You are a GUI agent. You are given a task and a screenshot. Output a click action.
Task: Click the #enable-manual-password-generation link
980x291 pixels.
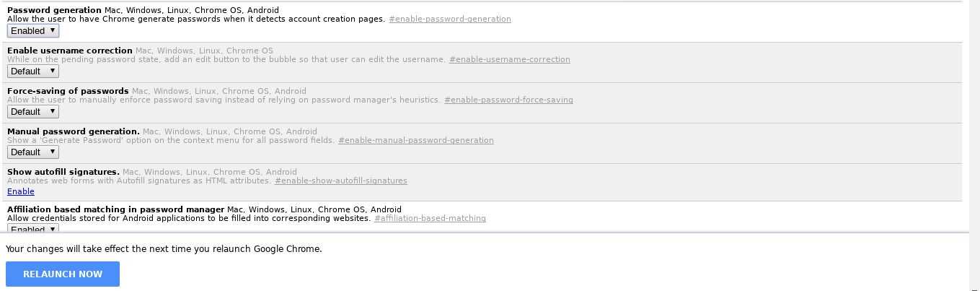click(416, 140)
